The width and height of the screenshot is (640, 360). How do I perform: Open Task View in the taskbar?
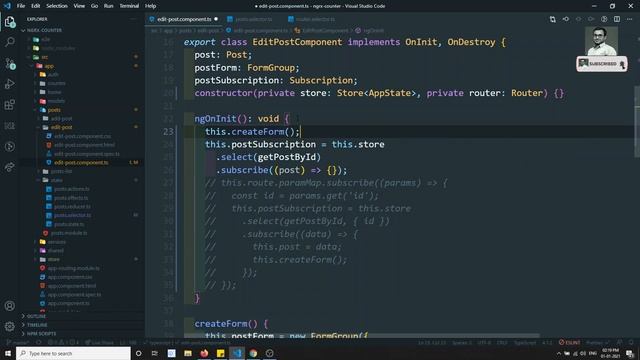pyautogui.click(x=155, y=353)
